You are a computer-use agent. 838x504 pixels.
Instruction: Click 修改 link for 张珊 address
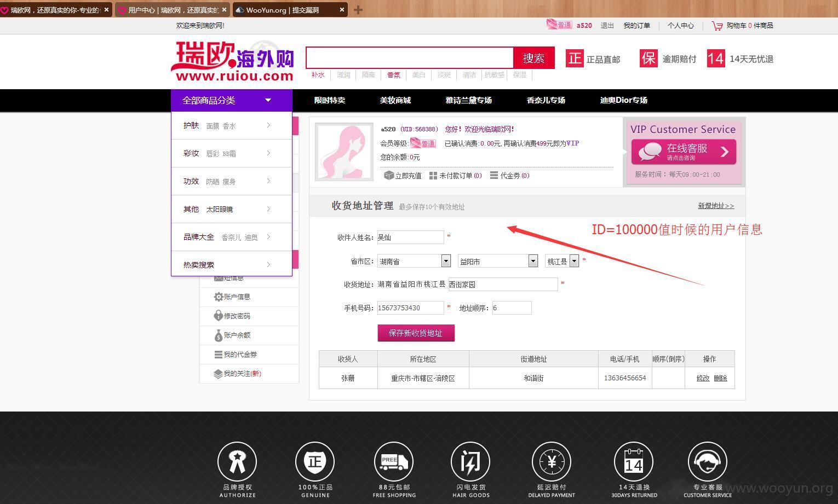703,378
